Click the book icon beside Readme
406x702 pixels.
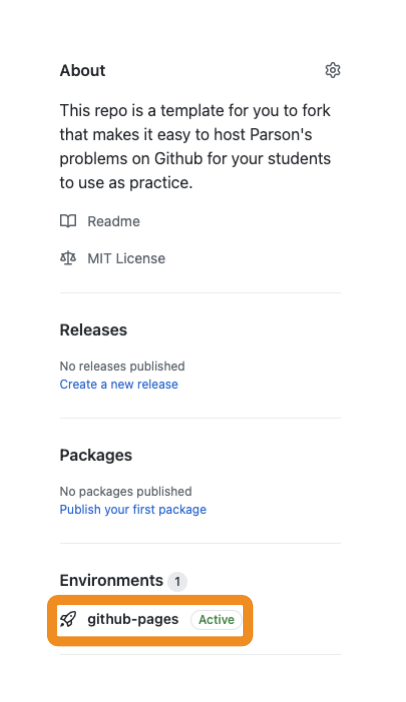point(68,221)
